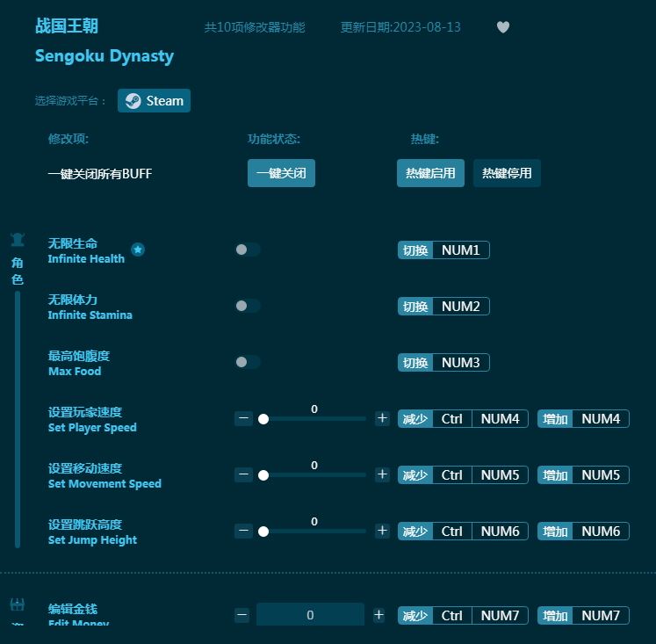The height and width of the screenshot is (644, 656).
Task: Click minus icon for Edit Money
Action: tap(242, 615)
